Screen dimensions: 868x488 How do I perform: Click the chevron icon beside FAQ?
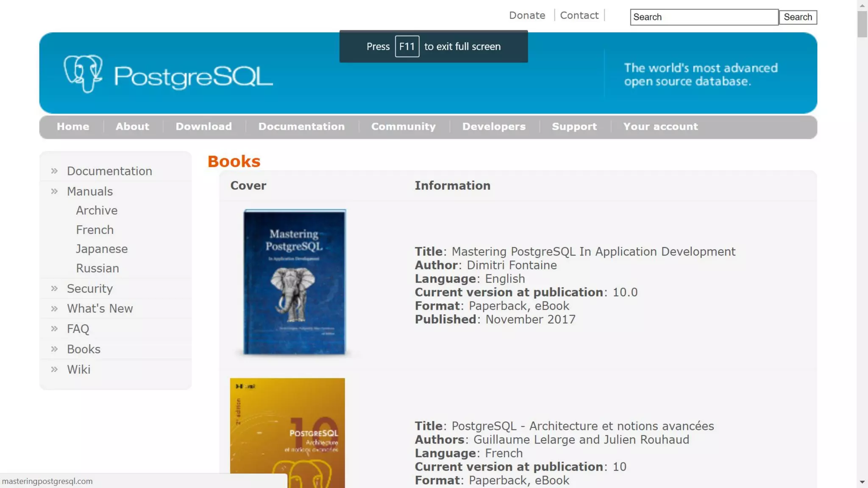click(x=54, y=329)
